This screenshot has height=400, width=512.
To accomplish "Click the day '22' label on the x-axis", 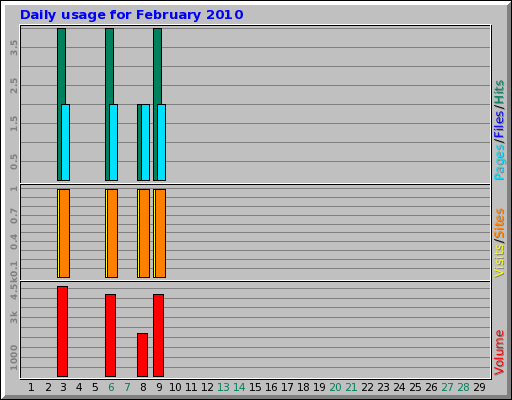I will (367, 387).
